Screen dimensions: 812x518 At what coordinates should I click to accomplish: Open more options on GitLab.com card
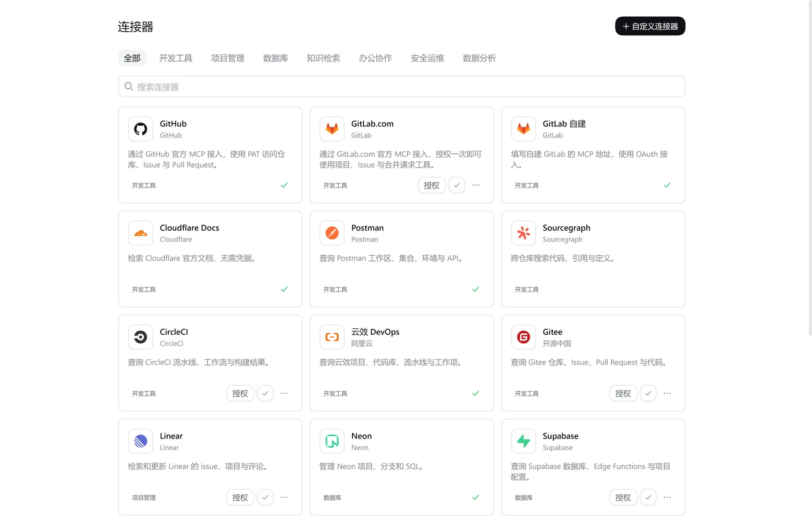tap(476, 185)
